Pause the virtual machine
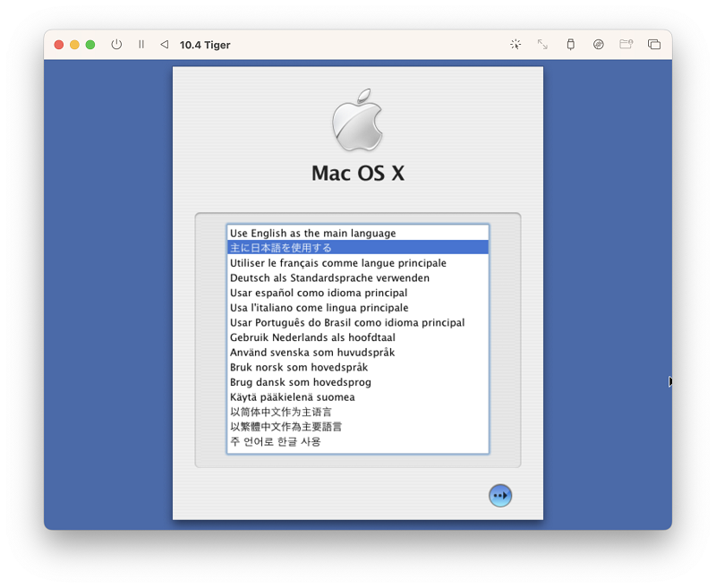716x588 pixels. pos(141,44)
